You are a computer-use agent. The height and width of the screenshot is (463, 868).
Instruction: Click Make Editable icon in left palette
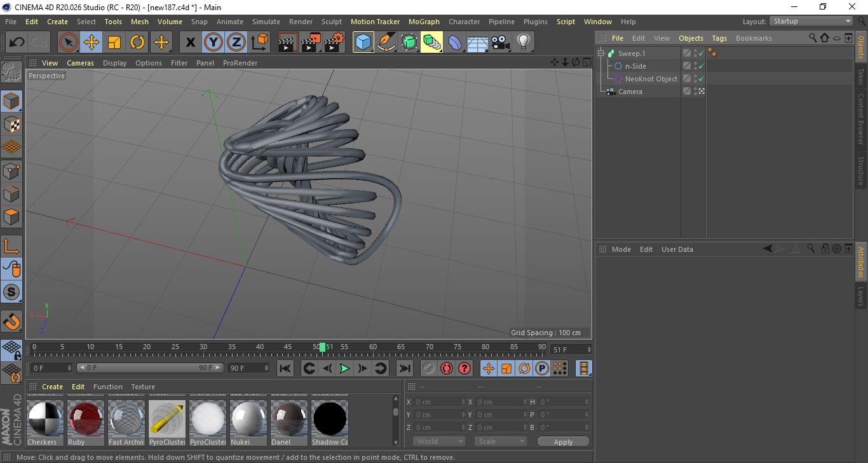pyautogui.click(x=11, y=72)
